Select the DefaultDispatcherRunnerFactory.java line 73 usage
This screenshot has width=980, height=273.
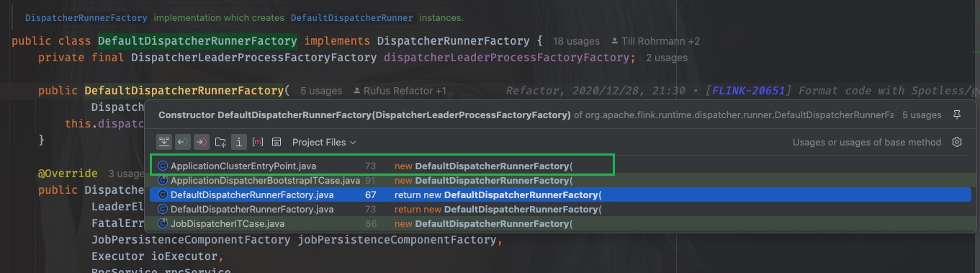pyautogui.click(x=560, y=209)
